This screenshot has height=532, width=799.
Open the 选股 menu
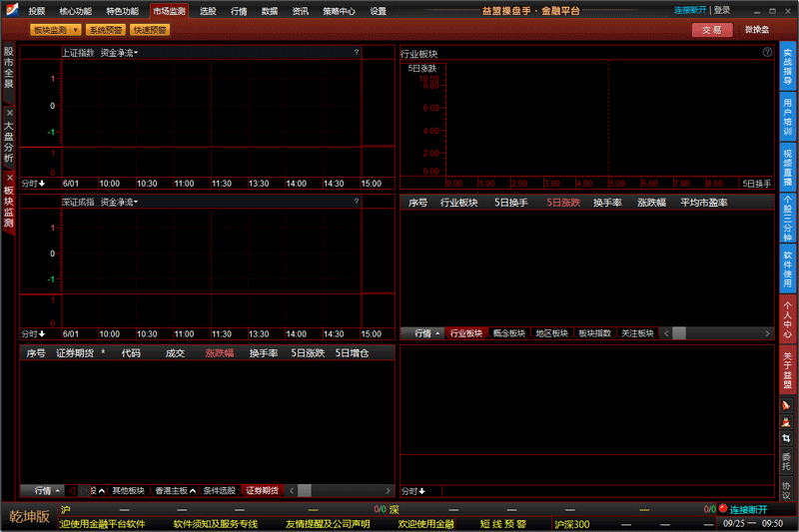point(208,11)
